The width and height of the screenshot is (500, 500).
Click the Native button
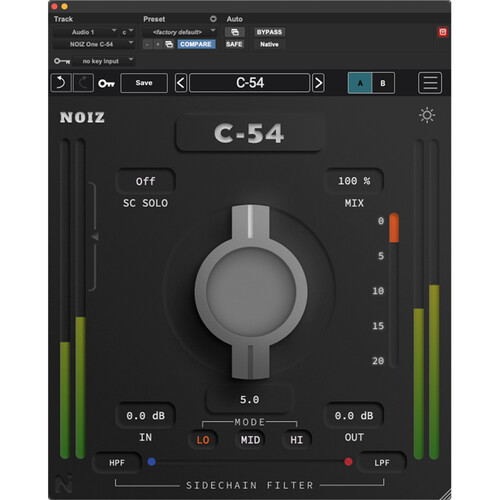click(269, 44)
